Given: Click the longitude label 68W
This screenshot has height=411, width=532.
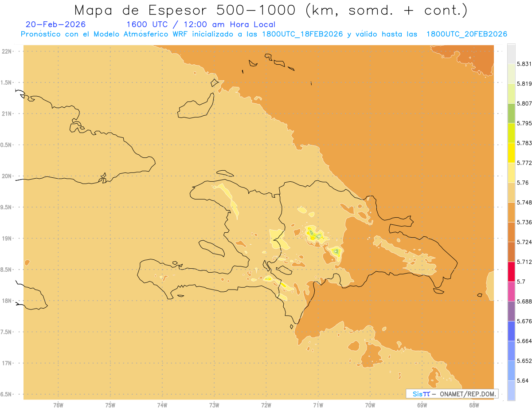Looking at the screenshot, I should click(x=474, y=406).
